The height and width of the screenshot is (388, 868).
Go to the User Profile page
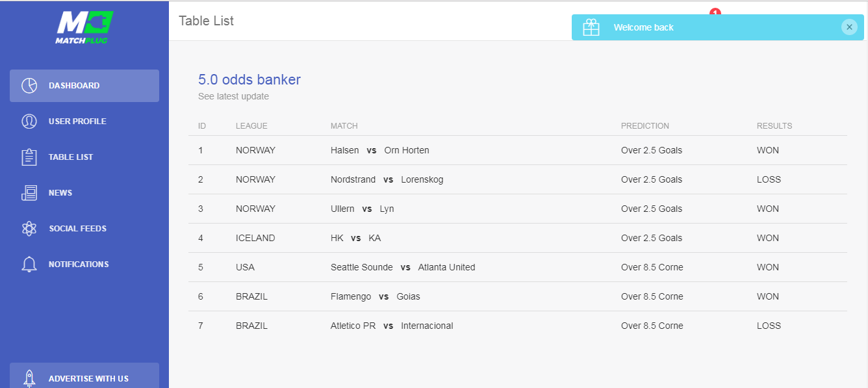(x=77, y=122)
